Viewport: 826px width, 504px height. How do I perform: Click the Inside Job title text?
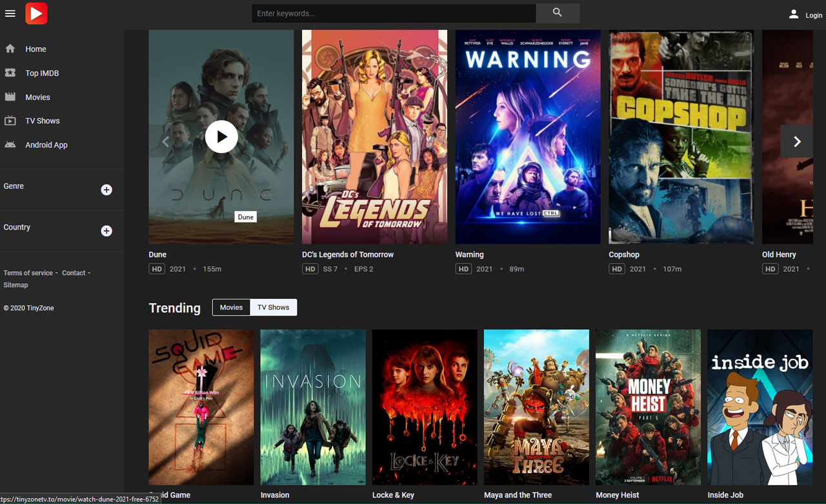coord(725,495)
